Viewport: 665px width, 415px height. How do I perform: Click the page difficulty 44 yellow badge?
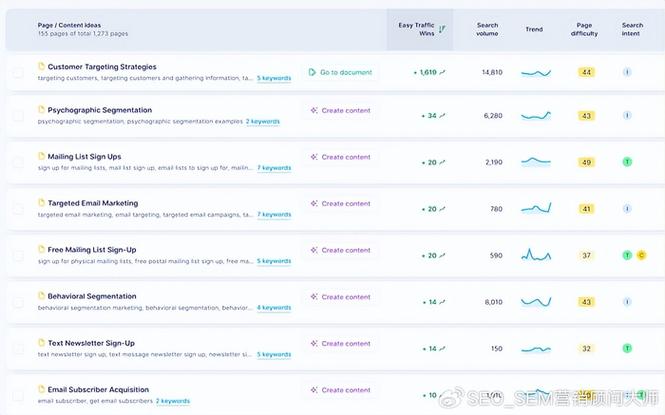[x=586, y=72]
